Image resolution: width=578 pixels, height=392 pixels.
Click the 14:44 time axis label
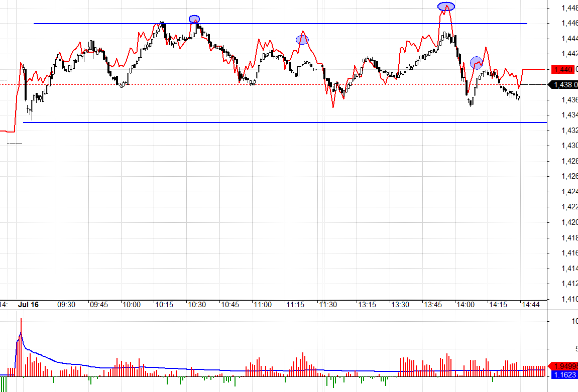531,305
